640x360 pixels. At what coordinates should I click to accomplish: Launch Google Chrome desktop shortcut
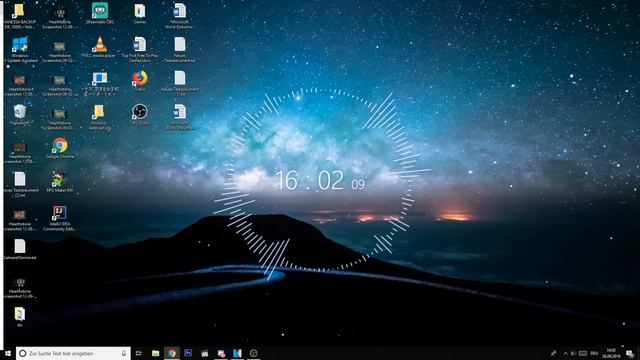pyautogui.click(x=60, y=148)
